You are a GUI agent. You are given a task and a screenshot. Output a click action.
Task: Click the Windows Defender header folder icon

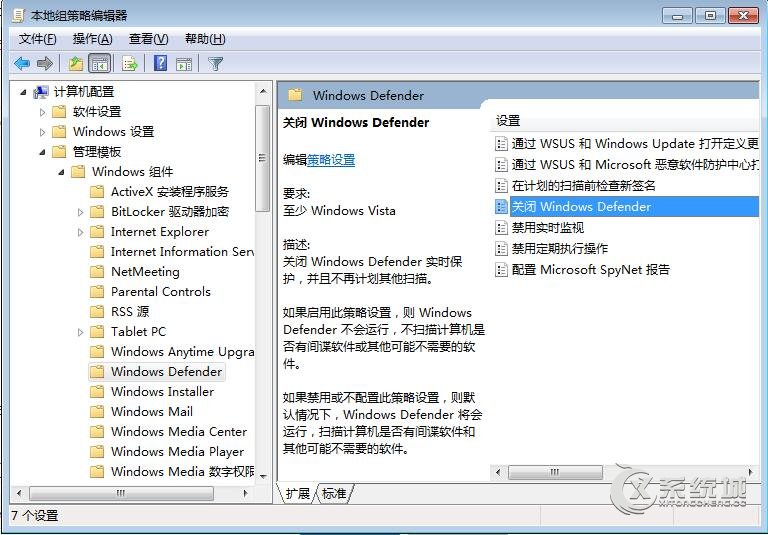pos(295,95)
